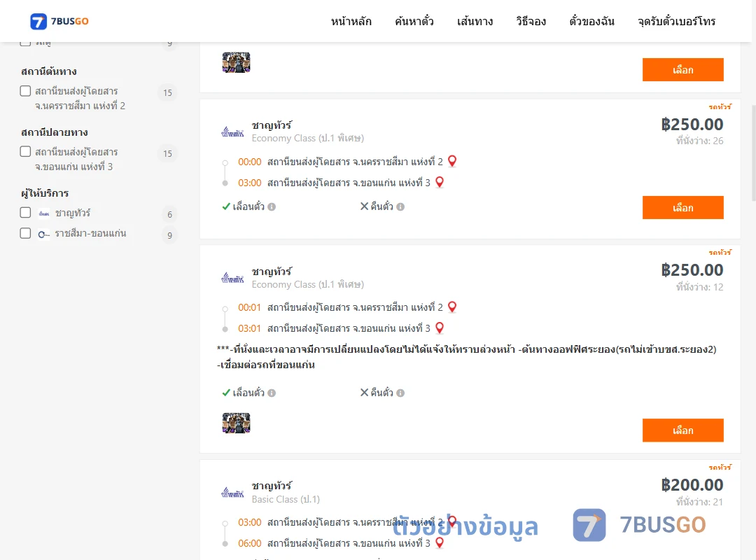Open เส้นทาง in the top navigation
The height and width of the screenshot is (560, 756).
[x=475, y=21]
